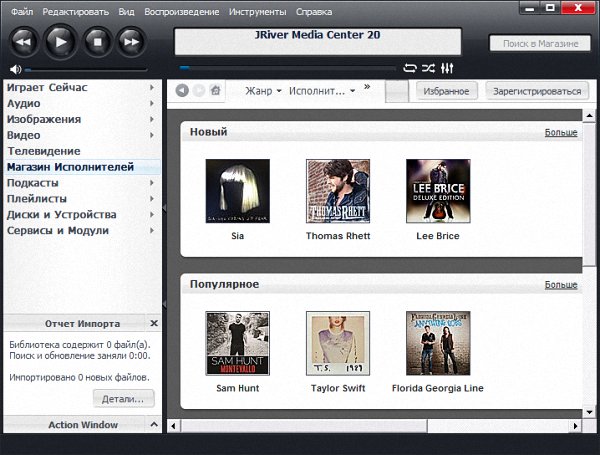Image resolution: width=600 pixels, height=455 pixels.
Task: Click the playback position seek bar
Action: click(x=290, y=68)
